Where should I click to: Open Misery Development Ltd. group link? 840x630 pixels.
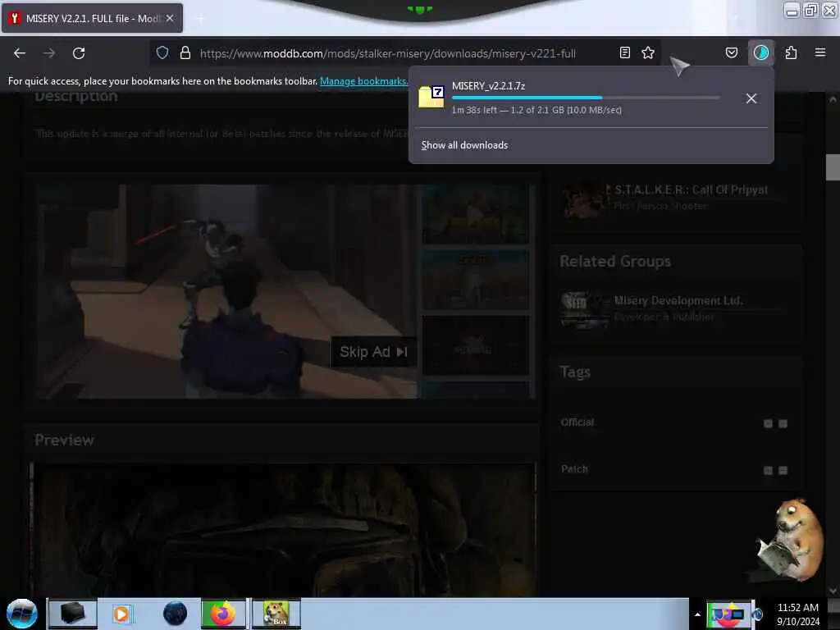(x=678, y=300)
